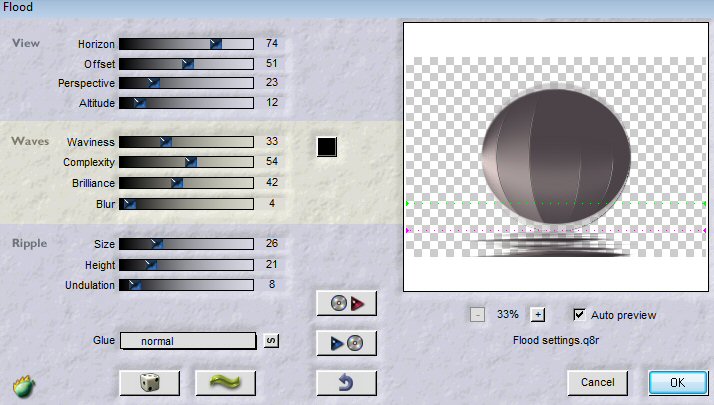Click the Cancel button
The width and height of the screenshot is (714, 405).
click(597, 383)
